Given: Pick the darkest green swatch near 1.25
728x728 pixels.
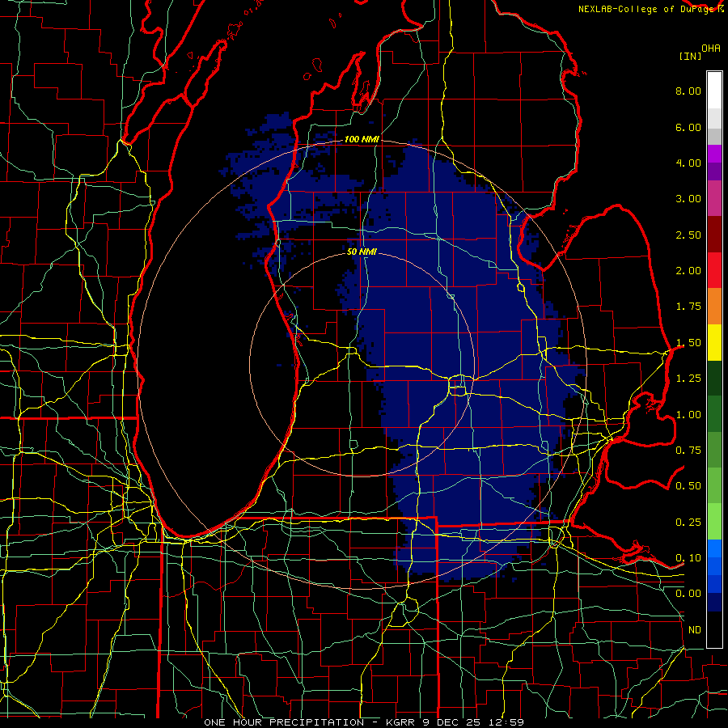Looking at the screenshot, I should [714, 379].
